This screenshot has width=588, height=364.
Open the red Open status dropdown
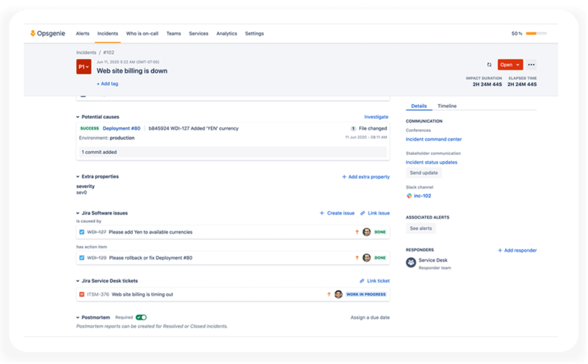[510, 65]
